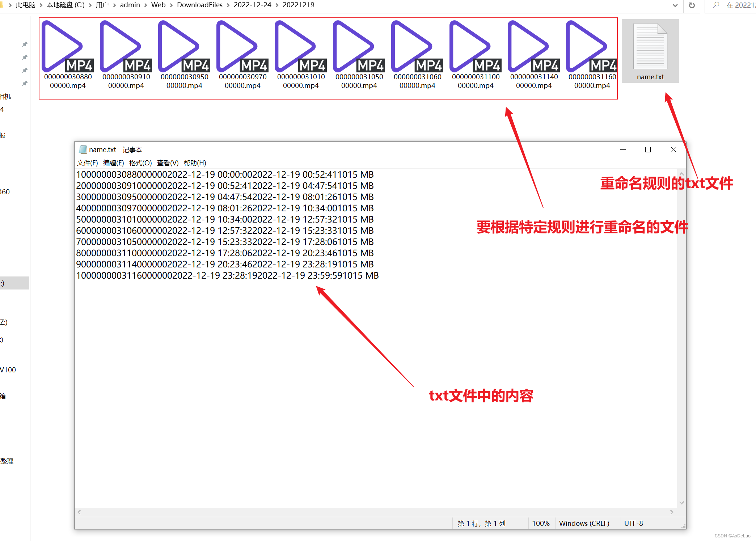
Task: Navigate to 此电脑 in breadcrumb
Action: pyautogui.click(x=26, y=5)
